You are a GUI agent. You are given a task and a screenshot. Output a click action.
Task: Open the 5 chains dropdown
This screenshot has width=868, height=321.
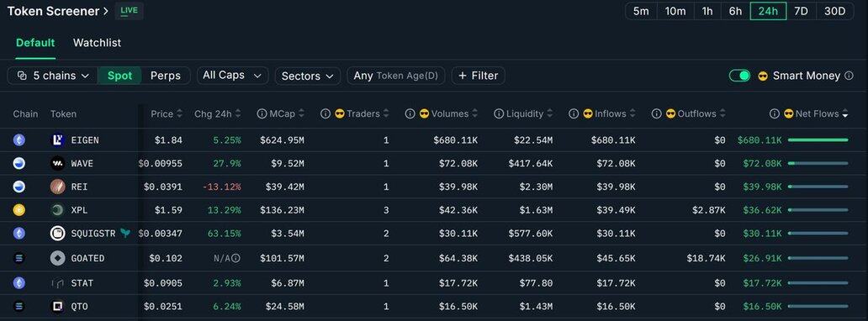point(53,76)
